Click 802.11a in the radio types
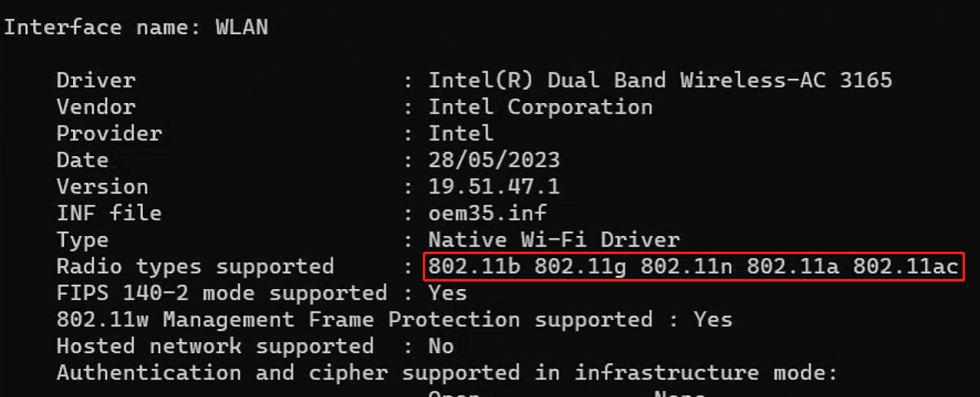 pos(793,267)
